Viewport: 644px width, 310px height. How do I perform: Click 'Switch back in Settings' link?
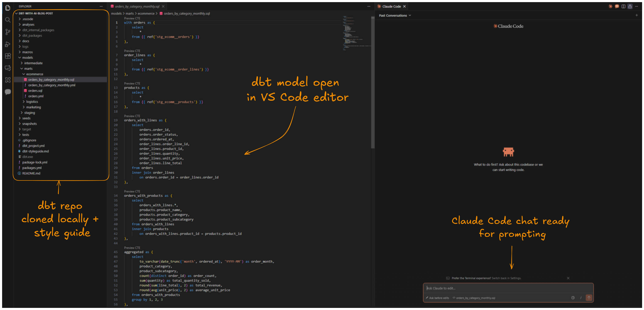tap(506, 278)
